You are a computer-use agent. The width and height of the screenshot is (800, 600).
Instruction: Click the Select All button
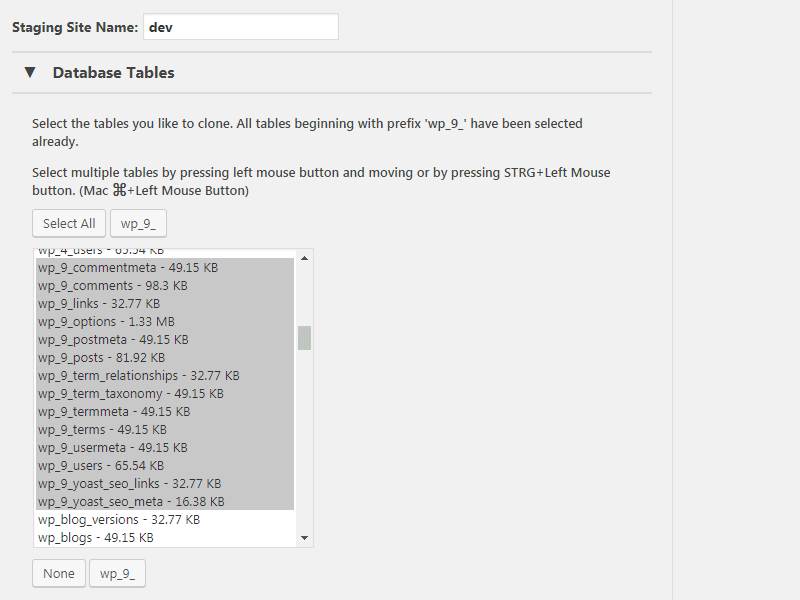(69, 223)
